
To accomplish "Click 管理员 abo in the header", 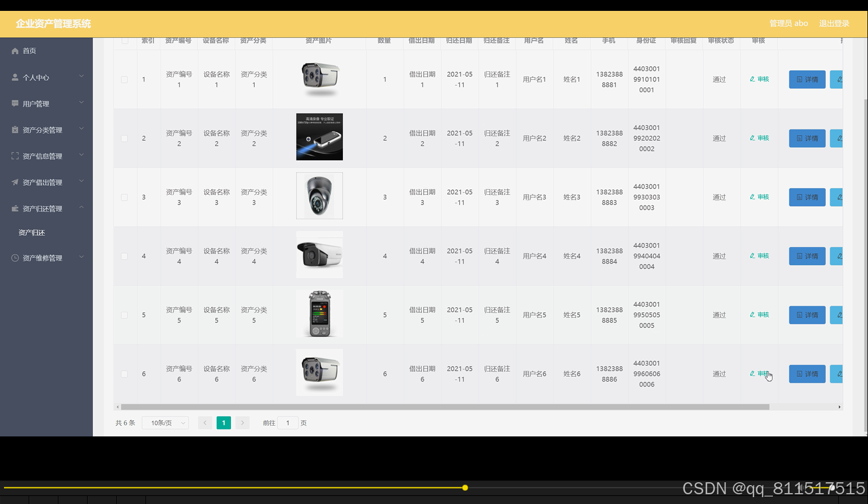I will pyautogui.click(x=788, y=23).
